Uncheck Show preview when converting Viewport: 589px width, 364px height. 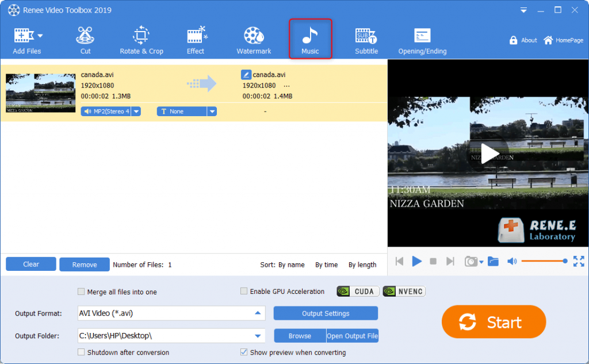[x=244, y=352]
